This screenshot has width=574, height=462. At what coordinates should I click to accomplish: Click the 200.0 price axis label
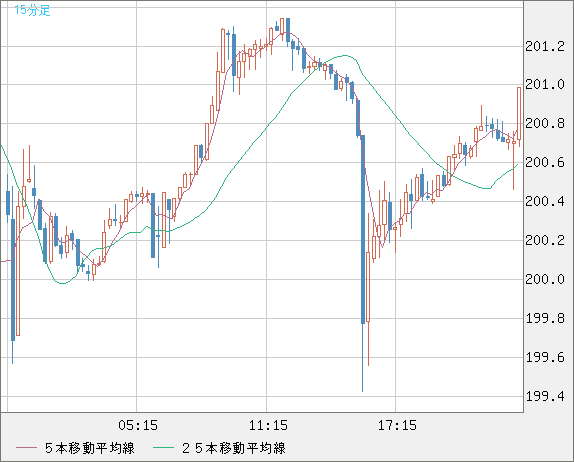tap(545, 279)
